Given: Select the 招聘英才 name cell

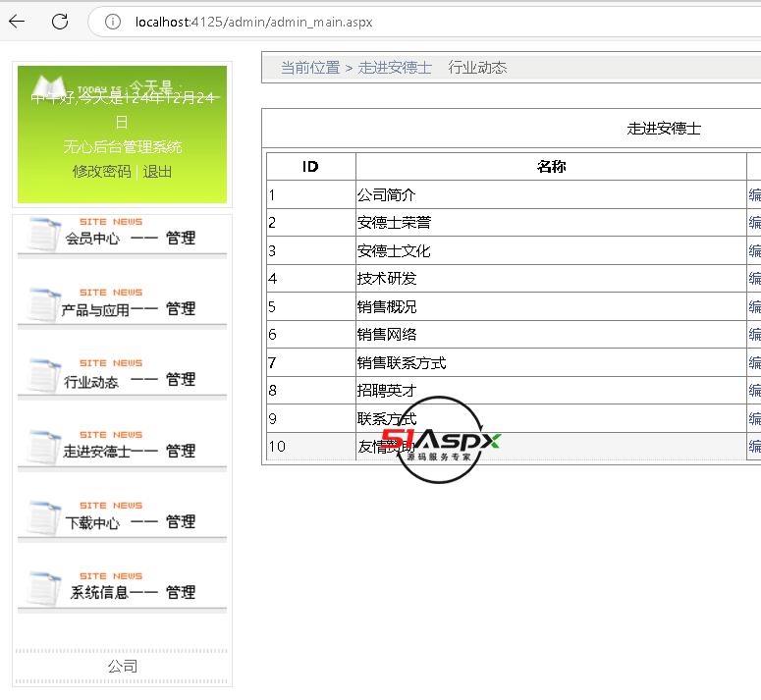Looking at the screenshot, I should (x=551, y=390).
